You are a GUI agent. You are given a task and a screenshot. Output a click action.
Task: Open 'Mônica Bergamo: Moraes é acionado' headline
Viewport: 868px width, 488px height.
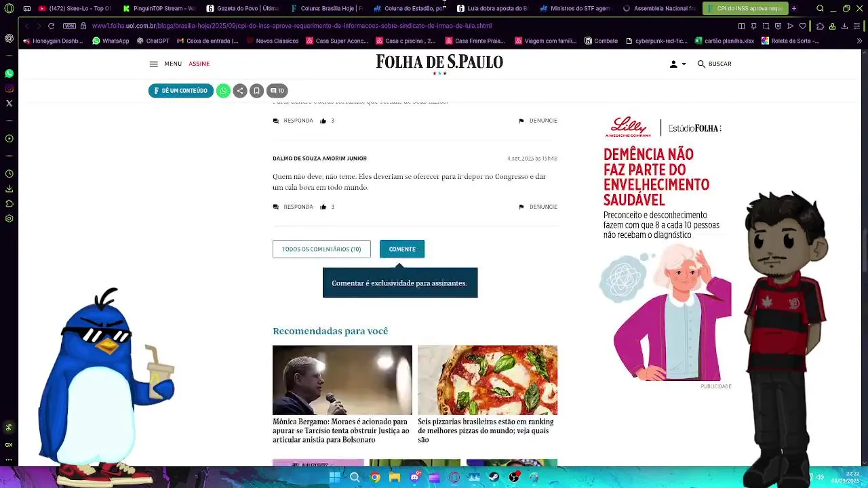341,430
